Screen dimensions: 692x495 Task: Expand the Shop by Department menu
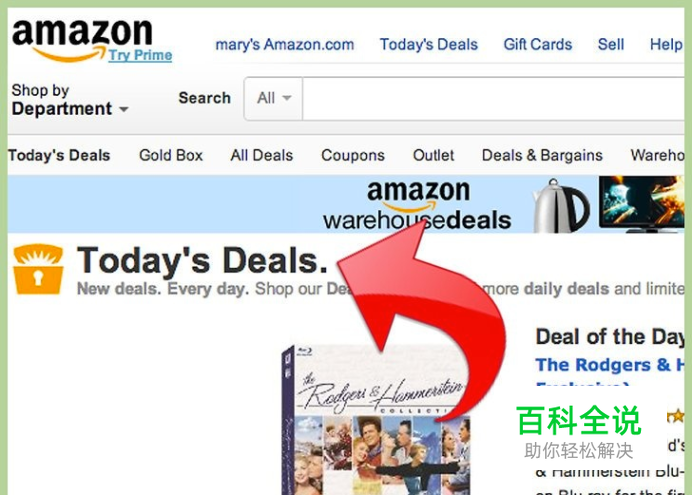pyautogui.click(x=70, y=100)
